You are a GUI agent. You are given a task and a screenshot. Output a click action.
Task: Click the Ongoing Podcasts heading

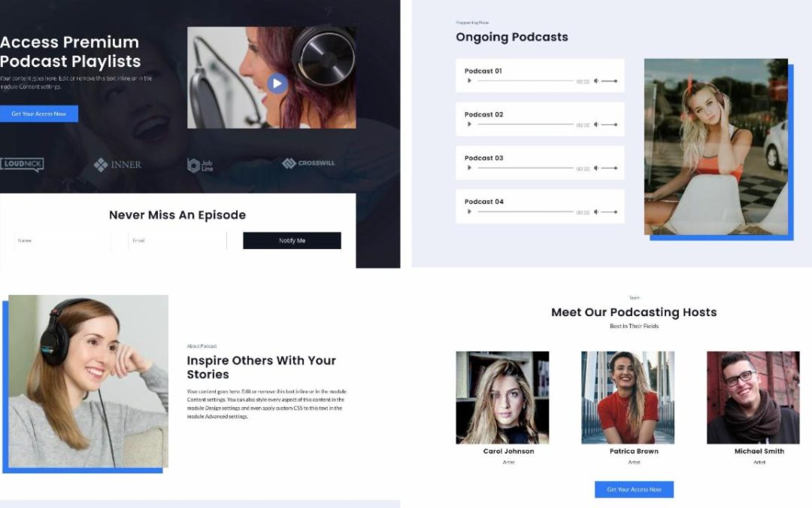pos(512,38)
